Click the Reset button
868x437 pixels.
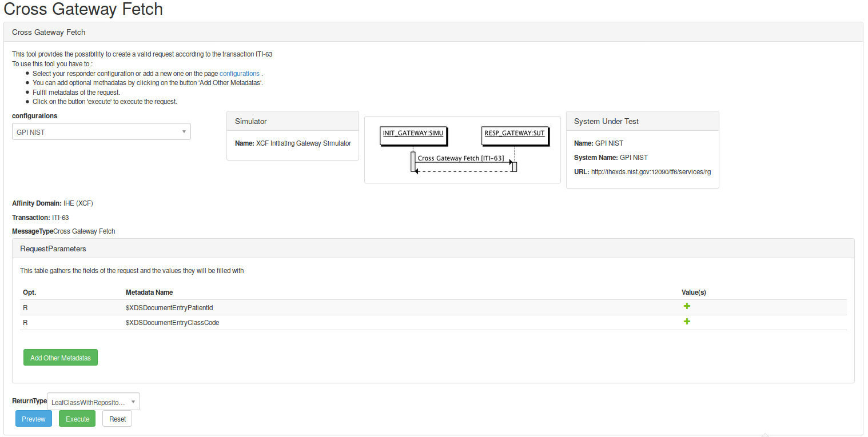117,419
